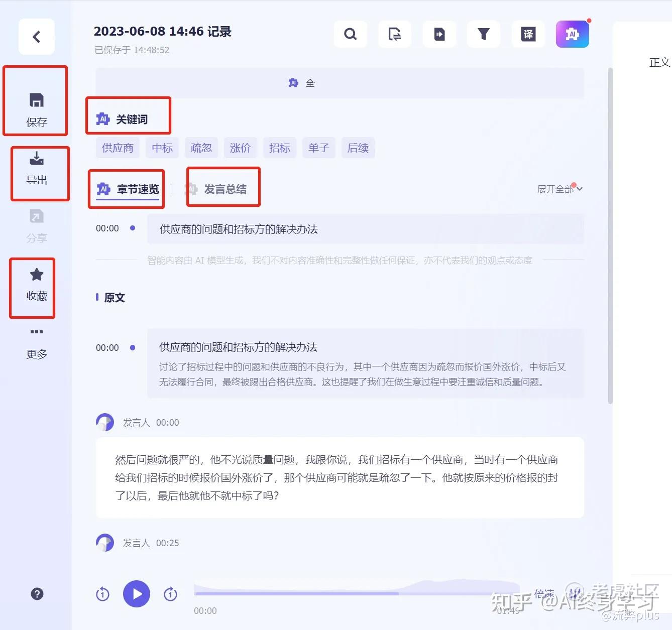The height and width of the screenshot is (630, 672).
Task: Click the 导出 export icon
Action: pyautogui.click(x=37, y=159)
